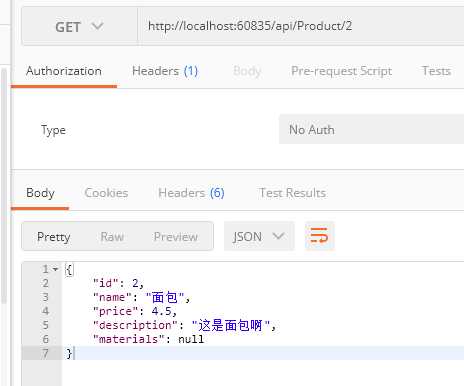Select the Authorization tab
464x386 pixels.
[64, 71]
